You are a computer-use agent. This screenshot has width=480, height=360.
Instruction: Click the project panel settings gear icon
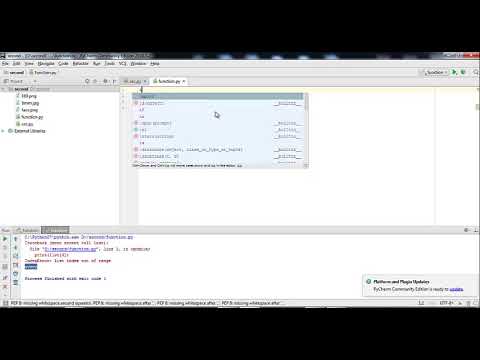coord(105,81)
